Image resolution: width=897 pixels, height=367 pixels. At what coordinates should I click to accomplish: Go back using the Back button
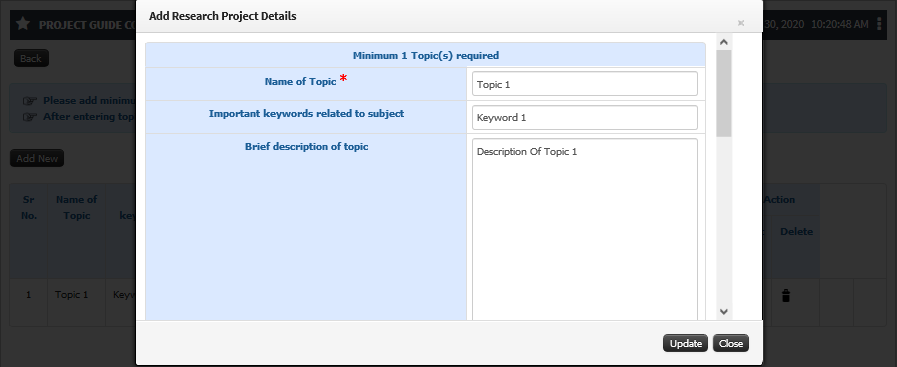coord(31,58)
